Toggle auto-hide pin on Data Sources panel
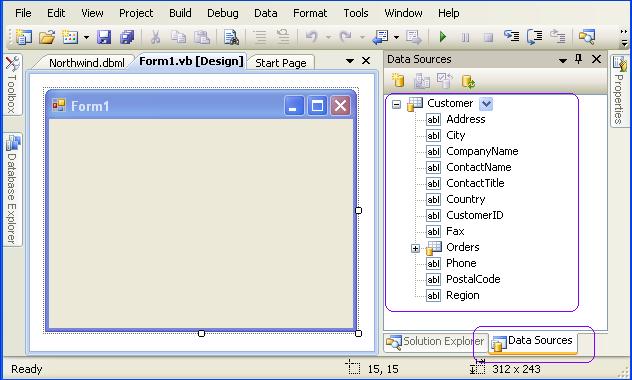The image size is (632, 380). pyautogui.click(x=579, y=59)
